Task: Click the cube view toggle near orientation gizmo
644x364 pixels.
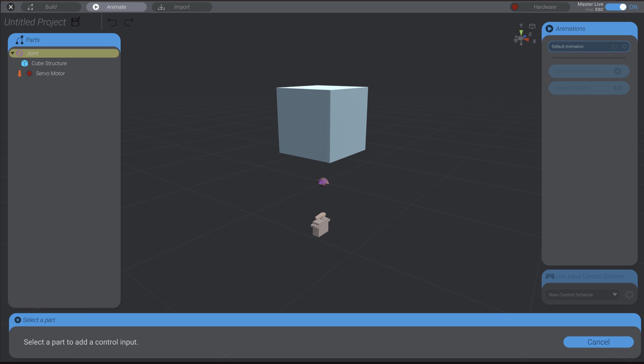Action: pos(532,27)
